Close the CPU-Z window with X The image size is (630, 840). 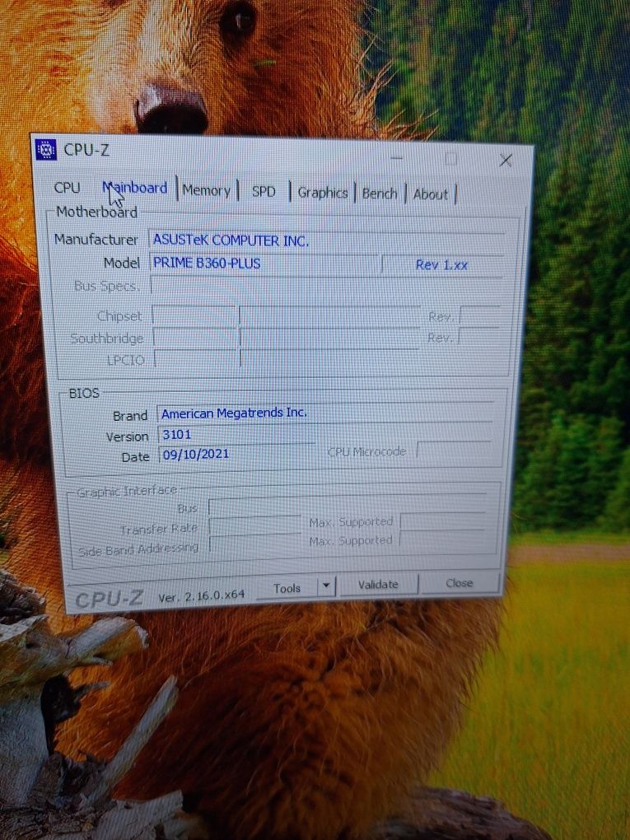tap(505, 161)
